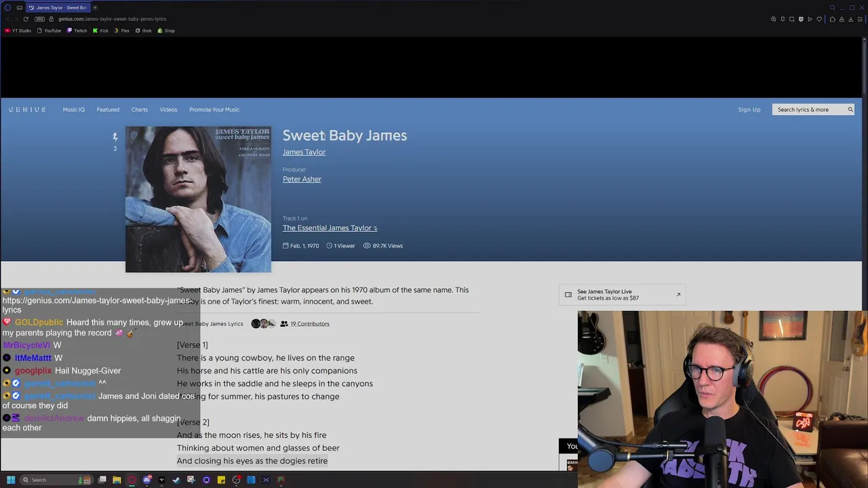Open the Opera workspaces icon beside tabs
The width and height of the screenshot is (868, 488).
(x=20, y=7)
